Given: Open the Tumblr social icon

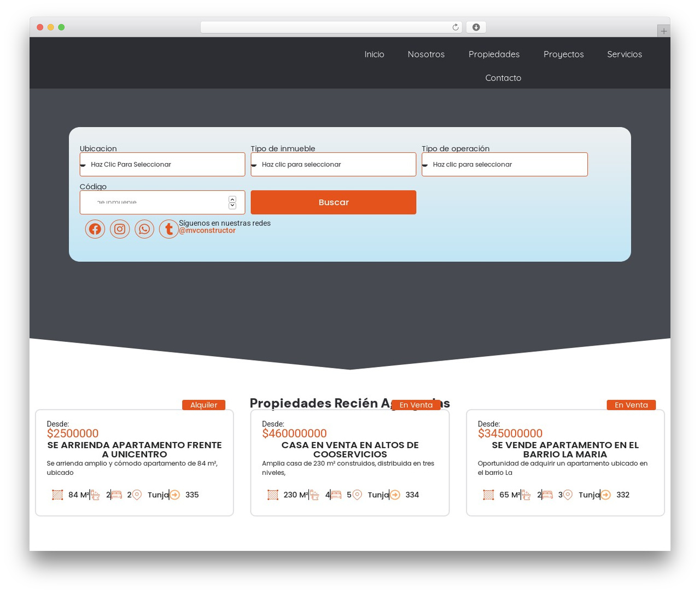Looking at the screenshot, I should [x=169, y=229].
